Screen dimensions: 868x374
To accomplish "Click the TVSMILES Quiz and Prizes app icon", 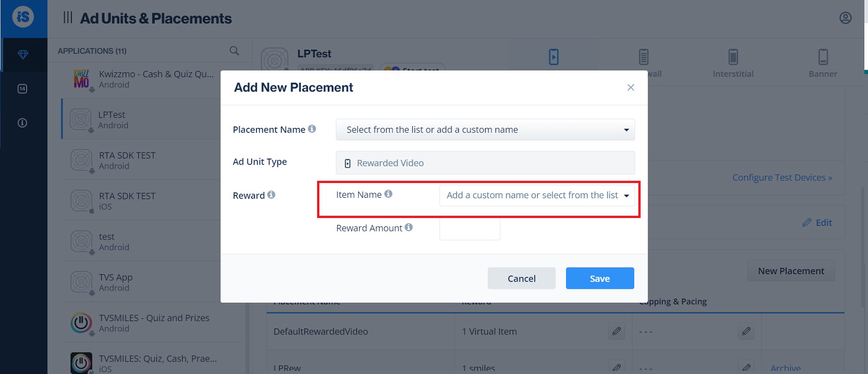I will click(x=81, y=322).
